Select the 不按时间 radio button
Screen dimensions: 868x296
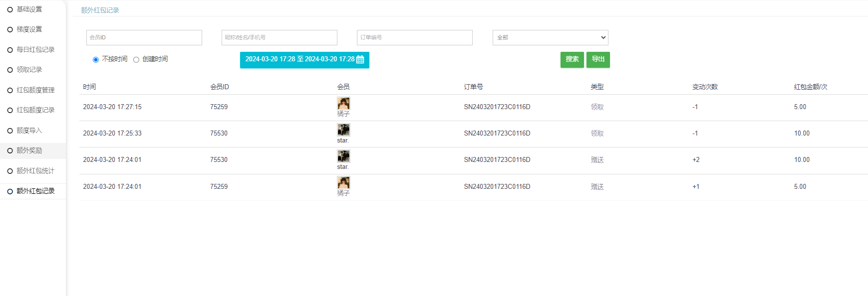(96, 60)
